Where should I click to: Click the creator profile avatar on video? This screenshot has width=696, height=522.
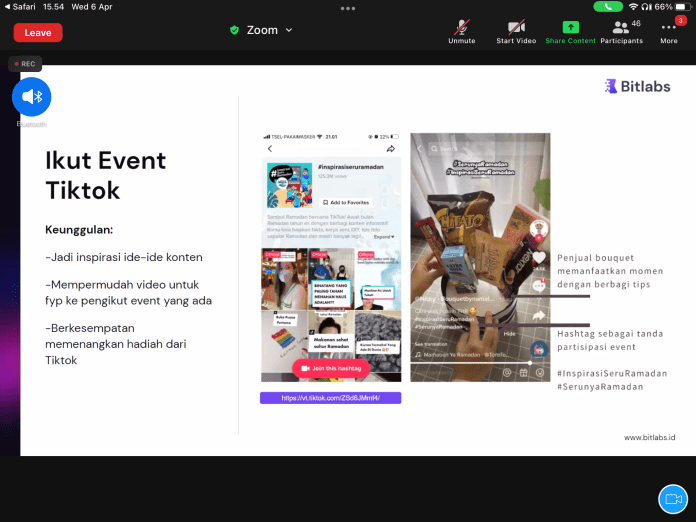539,229
